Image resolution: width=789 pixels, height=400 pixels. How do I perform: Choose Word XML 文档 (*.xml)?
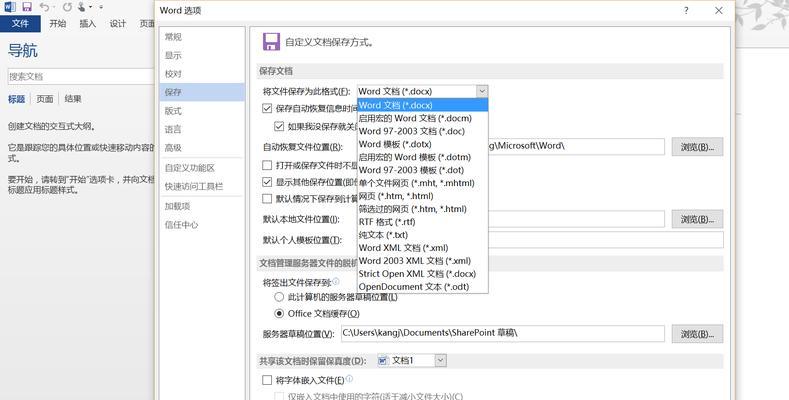click(x=423, y=248)
